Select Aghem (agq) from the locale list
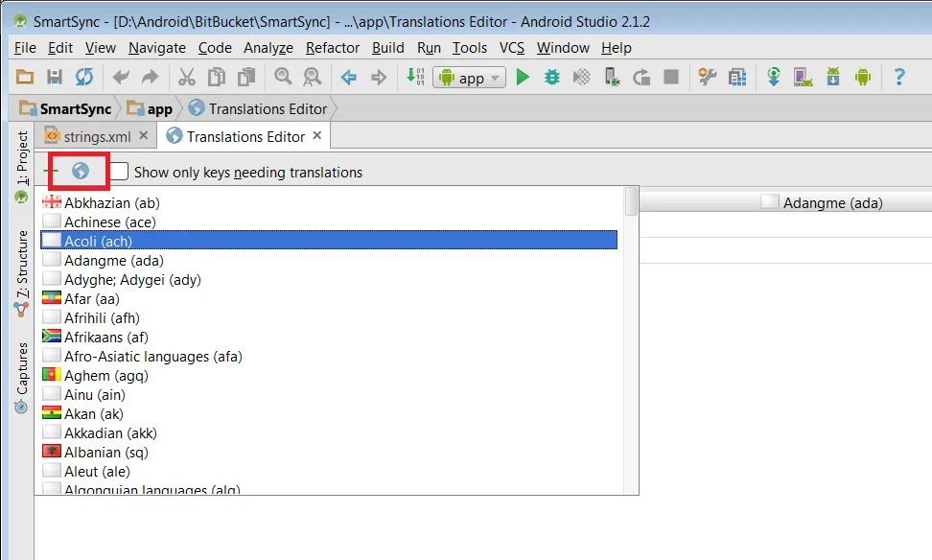Viewport: 932px width, 560px height. 329,376
